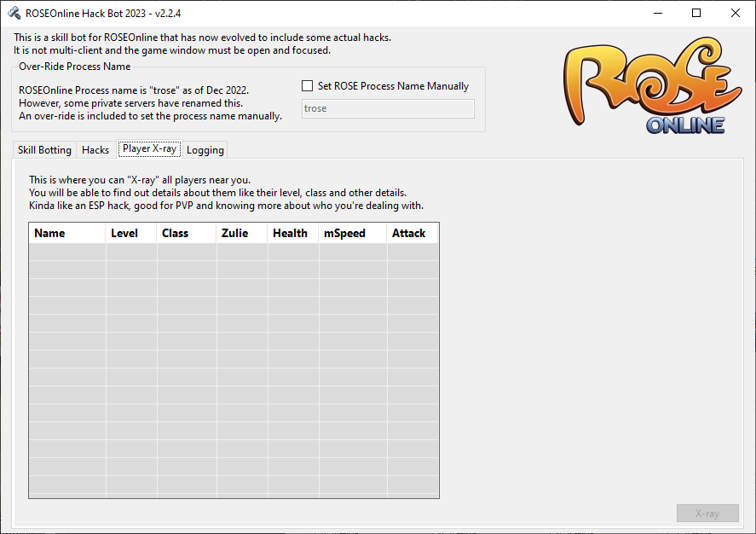Viewport: 756px width, 534px height.
Task: Click the Zulie column header
Action: pyautogui.click(x=242, y=233)
